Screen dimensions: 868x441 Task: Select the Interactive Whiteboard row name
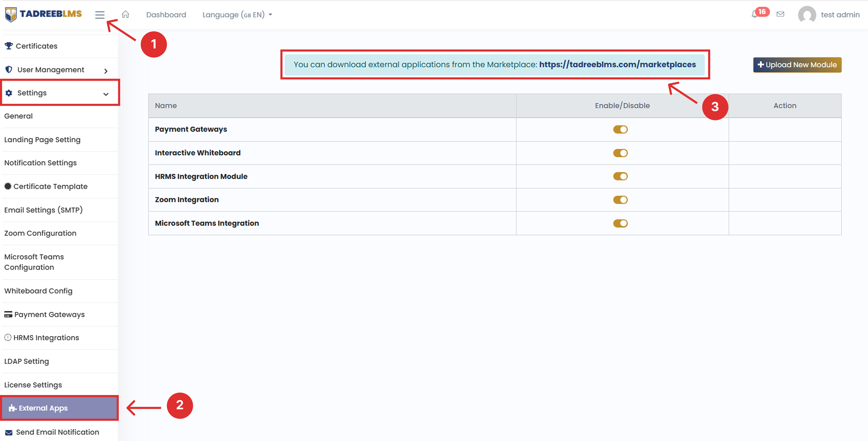click(x=197, y=153)
